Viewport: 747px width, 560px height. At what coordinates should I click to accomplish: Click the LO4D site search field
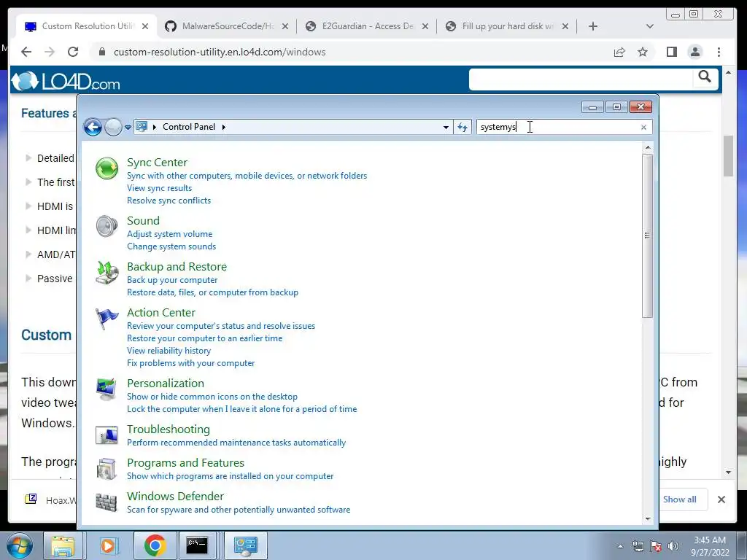[580, 79]
